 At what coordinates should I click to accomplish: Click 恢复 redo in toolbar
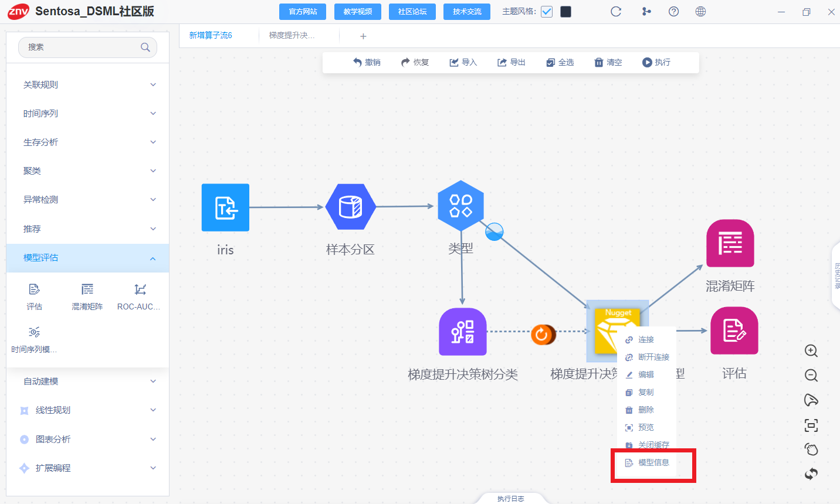tap(415, 62)
